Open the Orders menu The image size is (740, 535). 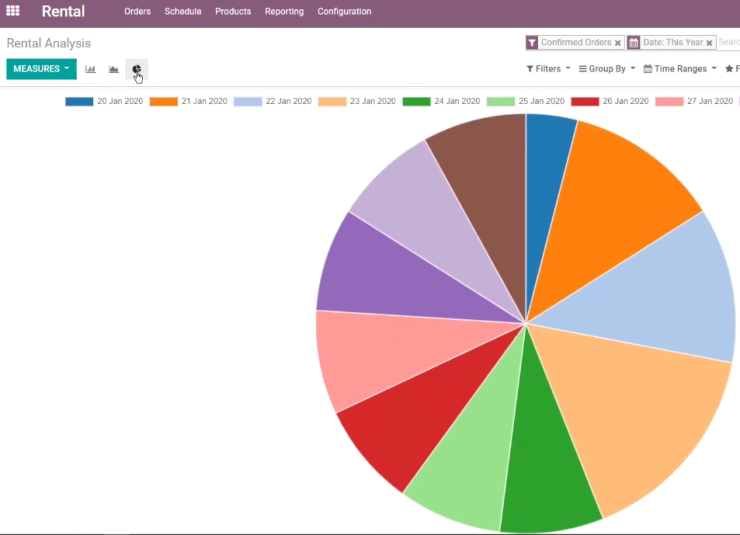tap(137, 11)
